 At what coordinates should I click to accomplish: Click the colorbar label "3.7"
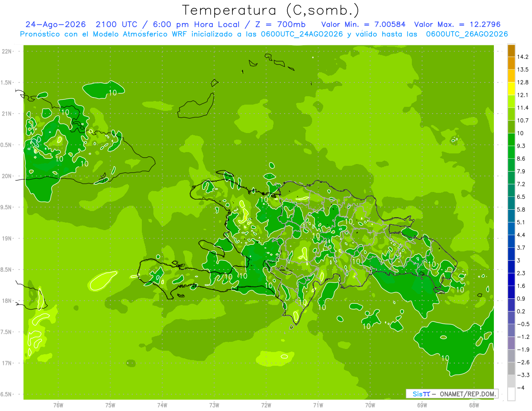pos(521,248)
